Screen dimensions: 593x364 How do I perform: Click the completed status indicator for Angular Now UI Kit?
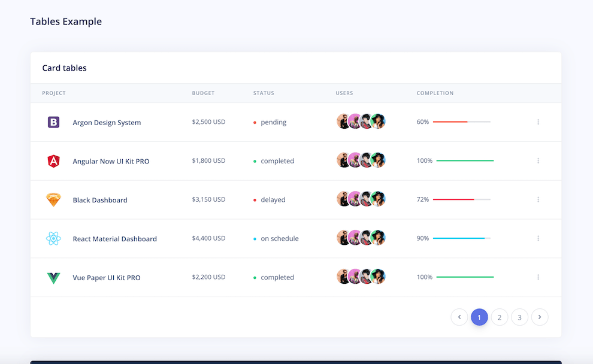pyautogui.click(x=255, y=160)
